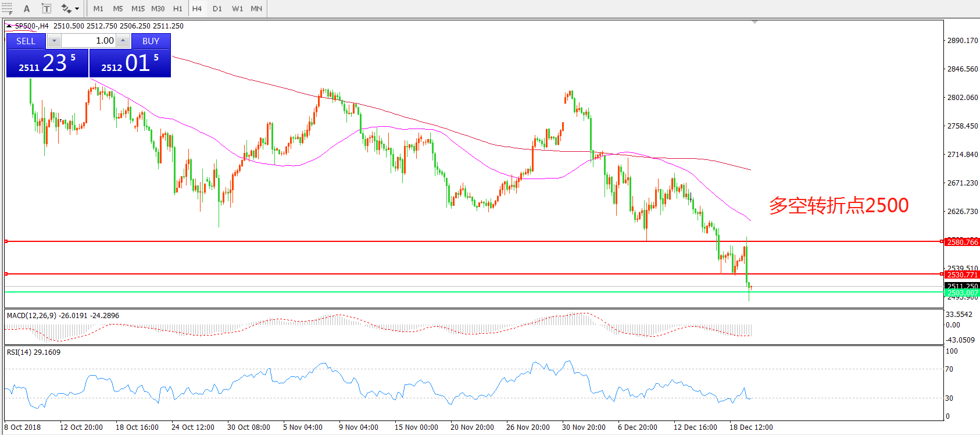The height and width of the screenshot is (435, 980).
Task: Click the 2530.771 red line price label
Action: [x=962, y=274]
